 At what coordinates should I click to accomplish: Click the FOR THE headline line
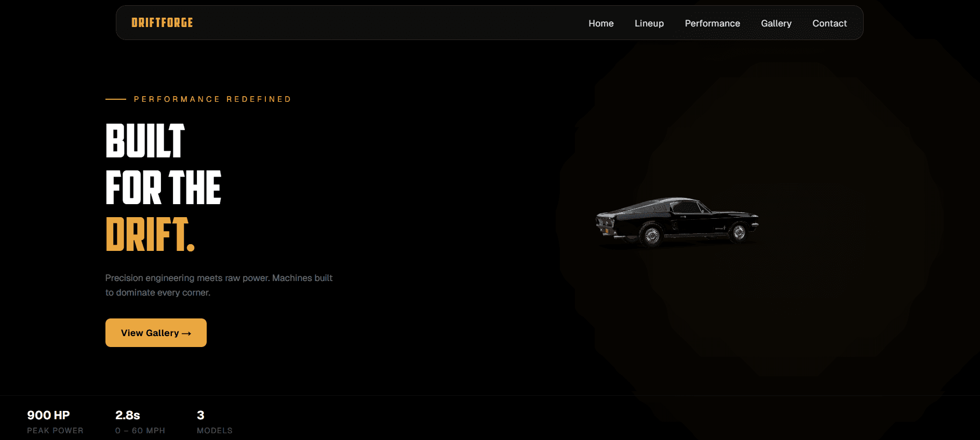click(163, 187)
